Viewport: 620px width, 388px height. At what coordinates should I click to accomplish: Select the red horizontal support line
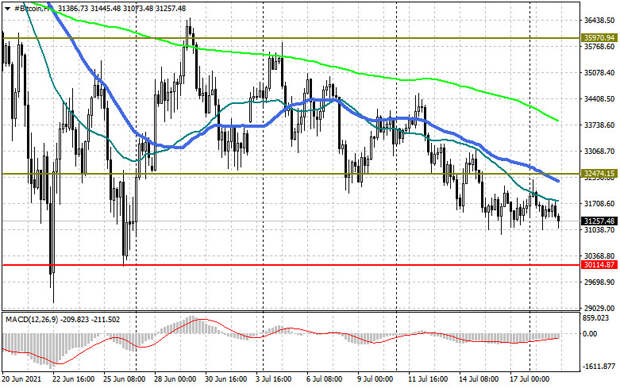[x=291, y=265]
